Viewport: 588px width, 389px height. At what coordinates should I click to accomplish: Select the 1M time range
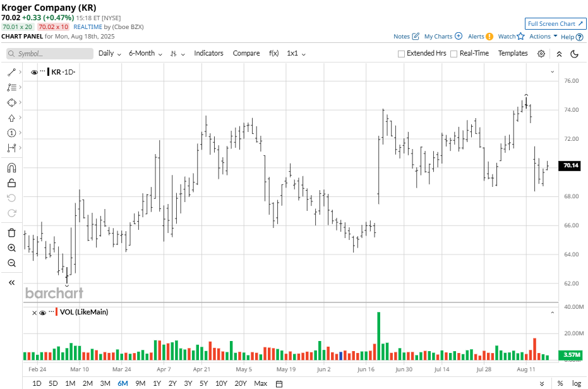(70, 383)
